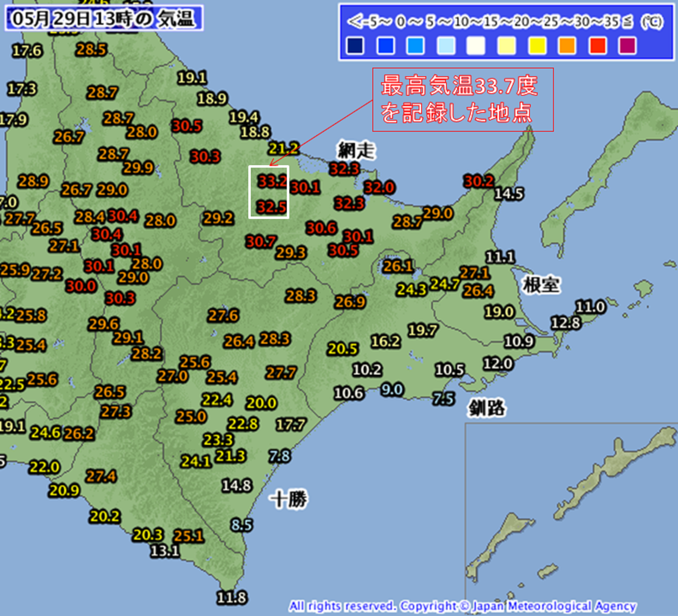Click the 10.5 temperature reading
The width and height of the screenshot is (678, 616).
click(x=450, y=370)
